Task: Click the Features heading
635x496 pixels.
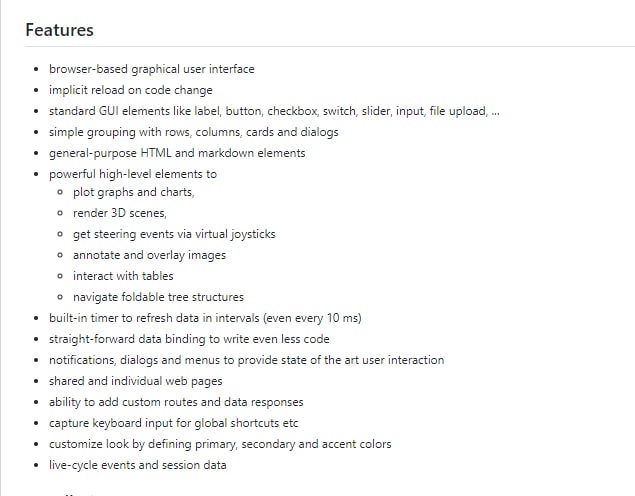Action: coord(60,30)
